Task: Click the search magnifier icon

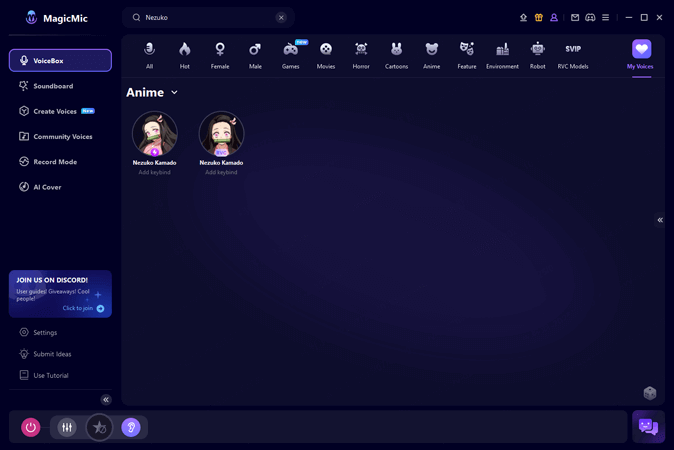Action: [136, 18]
